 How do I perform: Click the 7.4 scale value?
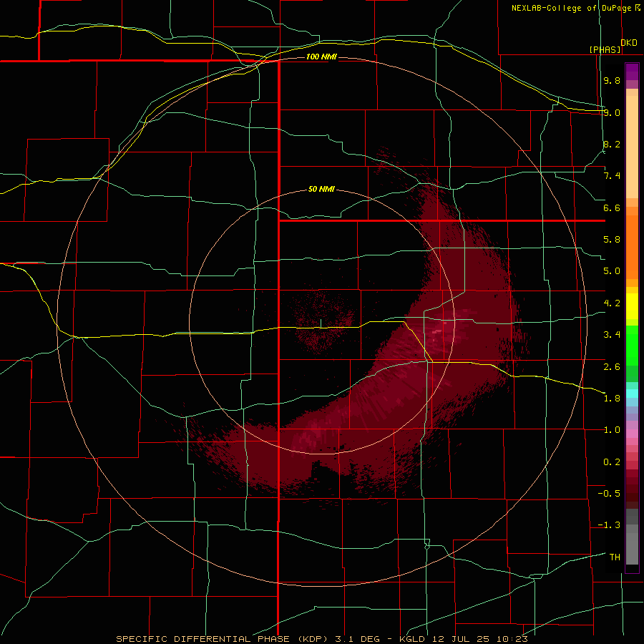tap(612, 176)
